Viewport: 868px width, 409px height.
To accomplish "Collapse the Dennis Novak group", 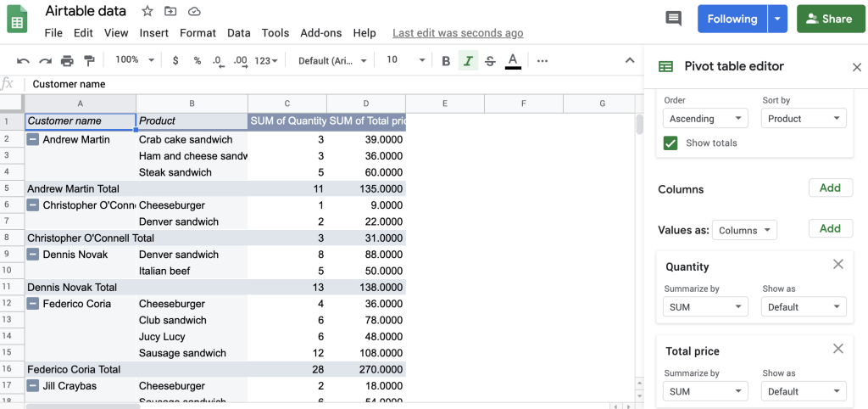I will (x=33, y=255).
